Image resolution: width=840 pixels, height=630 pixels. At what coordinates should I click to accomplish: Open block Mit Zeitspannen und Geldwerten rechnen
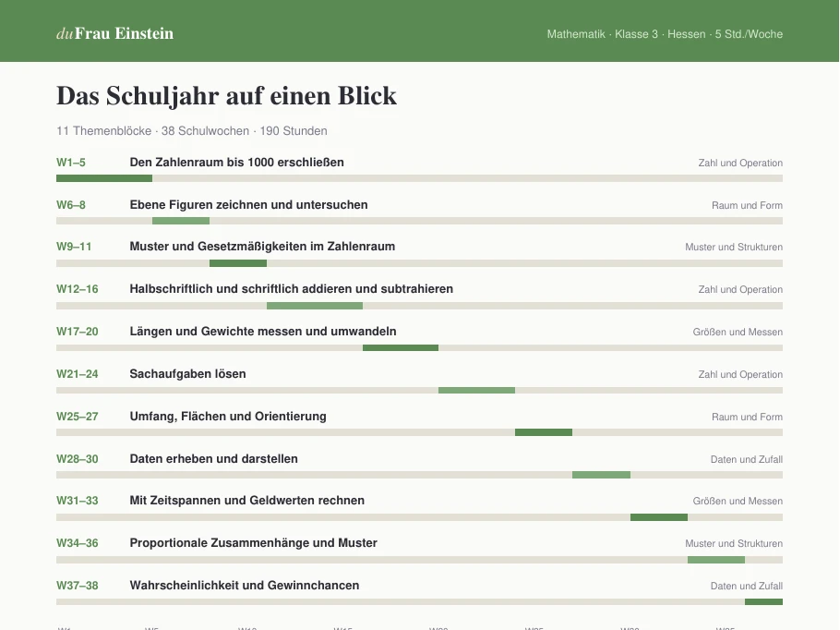click(x=247, y=501)
